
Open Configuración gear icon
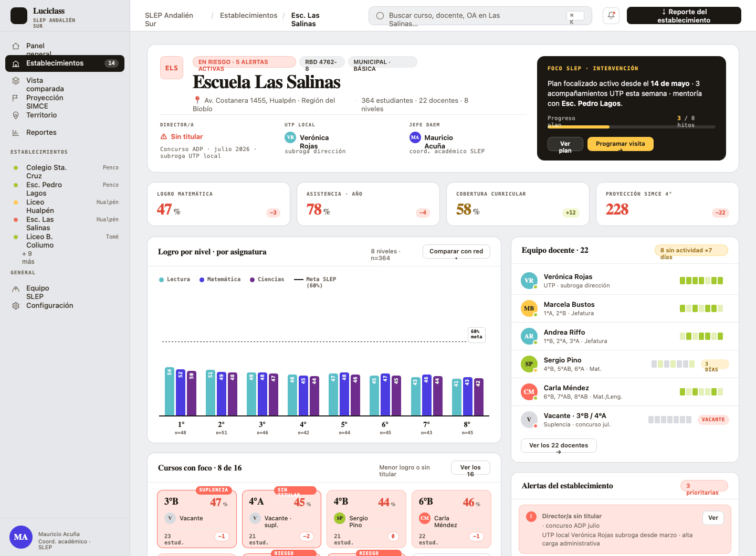[x=16, y=306]
